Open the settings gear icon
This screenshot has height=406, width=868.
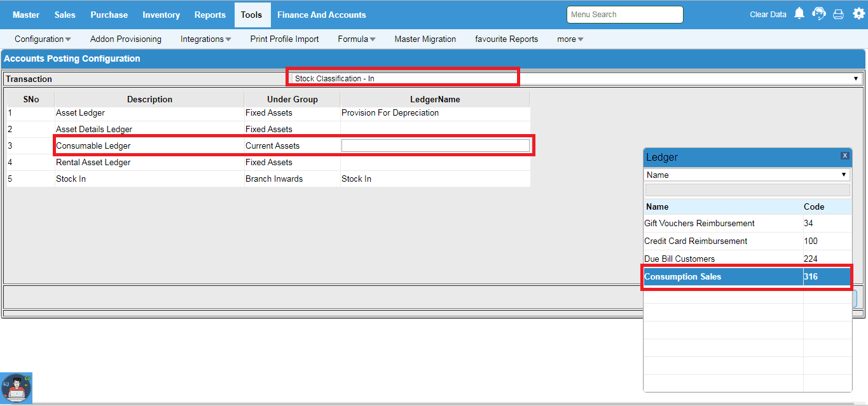point(858,13)
